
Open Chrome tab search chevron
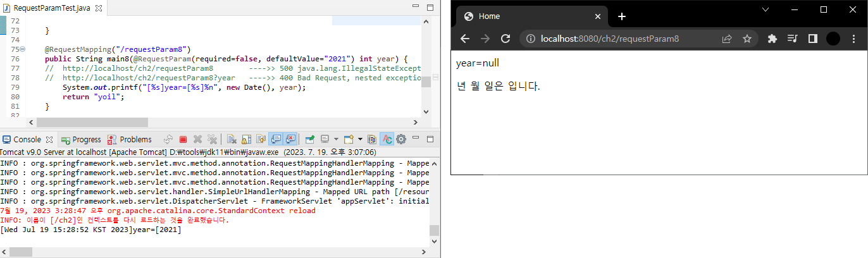pos(766,9)
